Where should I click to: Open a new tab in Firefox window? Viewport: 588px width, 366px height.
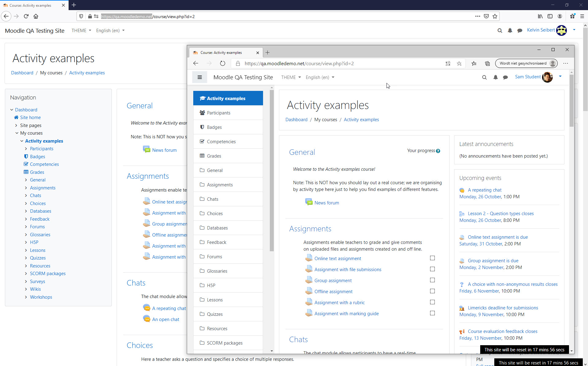pyautogui.click(x=74, y=5)
